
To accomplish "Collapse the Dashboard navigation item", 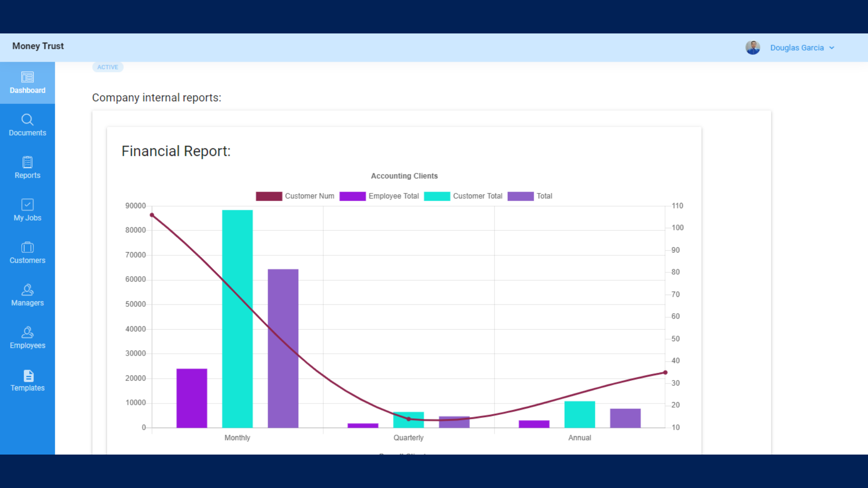I will pyautogui.click(x=28, y=82).
